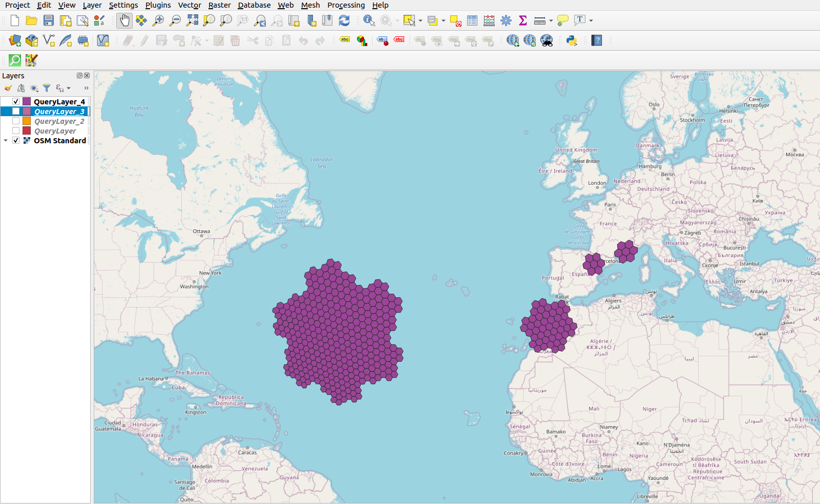The height and width of the screenshot is (504, 820).
Task: Filter legend using the funnel icon
Action: (x=47, y=88)
